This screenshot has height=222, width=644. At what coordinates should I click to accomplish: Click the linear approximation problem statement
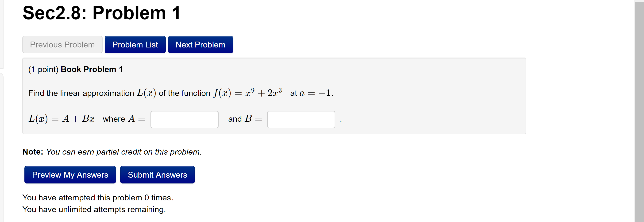pos(180,93)
